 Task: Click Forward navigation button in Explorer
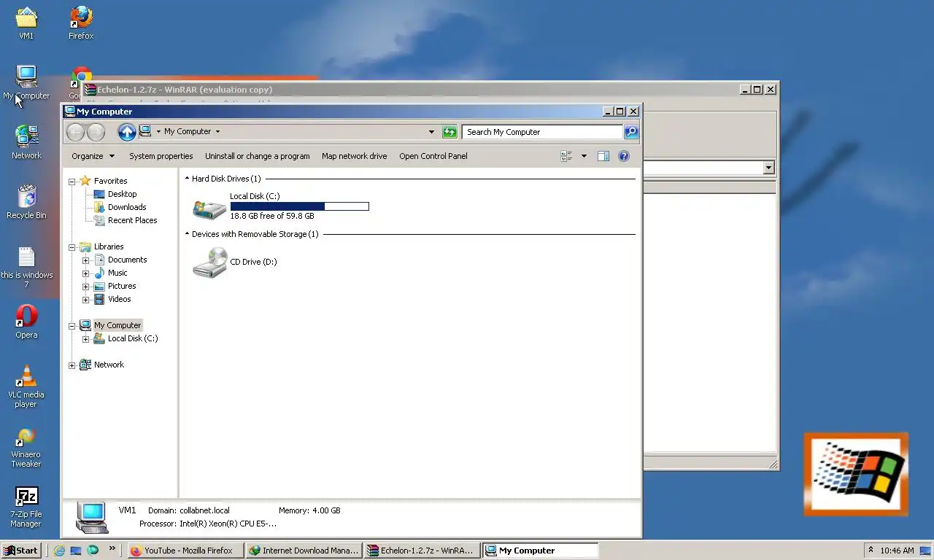96,132
